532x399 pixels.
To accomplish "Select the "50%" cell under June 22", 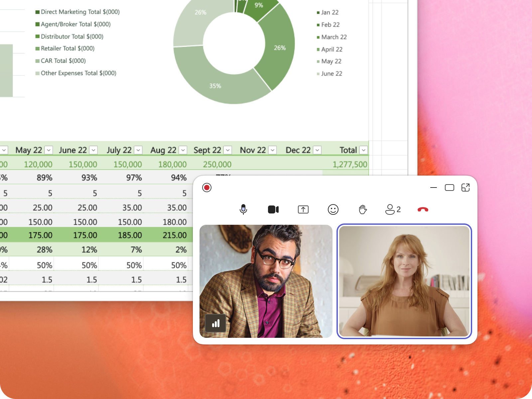I will coord(89,265).
